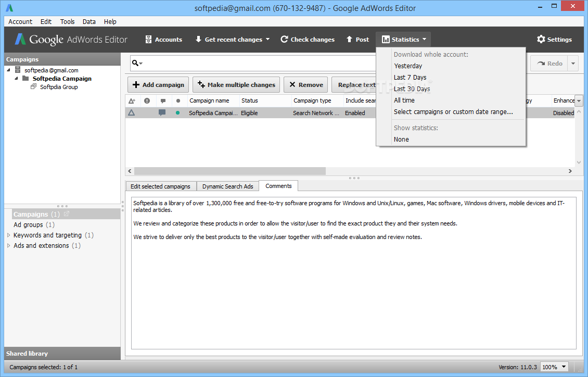
Task: Click the Campaign type column header
Action: (x=317, y=100)
